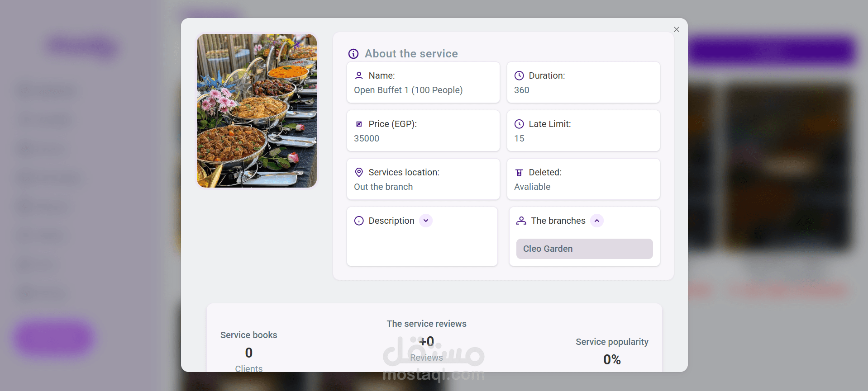Click the people icon beside The branches
The width and height of the screenshot is (868, 391).
(521, 221)
